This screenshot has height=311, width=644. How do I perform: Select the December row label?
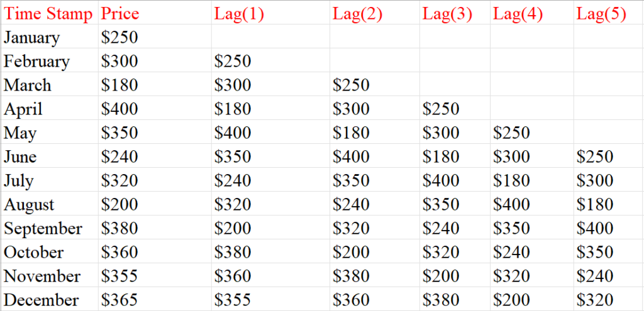[x=42, y=300]
